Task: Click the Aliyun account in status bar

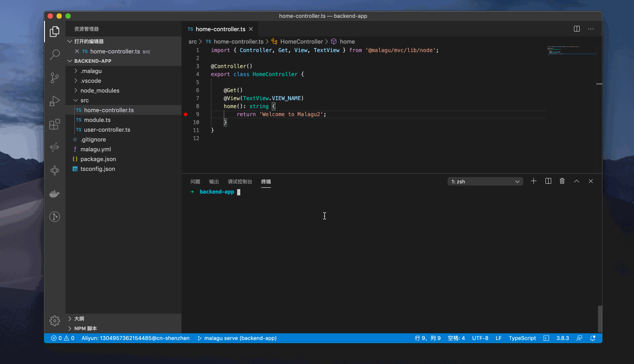Action: click(x=135, y=338)
